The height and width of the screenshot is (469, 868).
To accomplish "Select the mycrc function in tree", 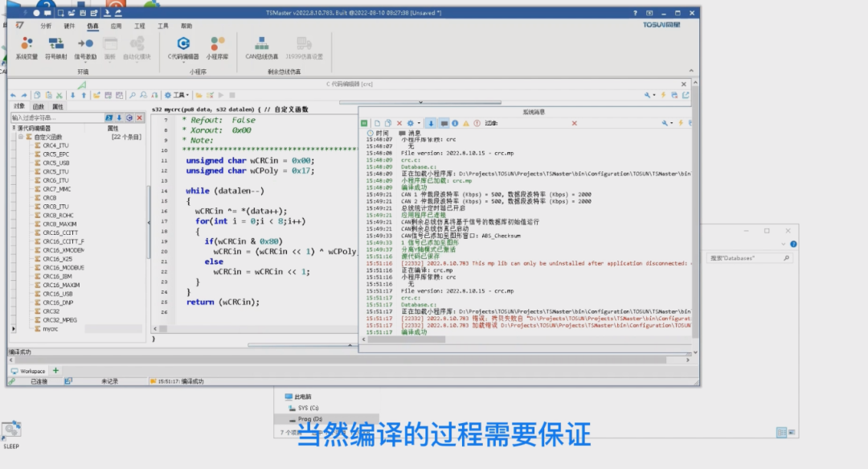I will (51, 329).
